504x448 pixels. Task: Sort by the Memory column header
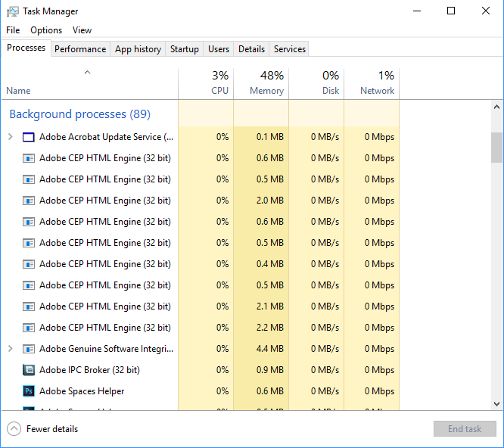click(x=261, y=83)
